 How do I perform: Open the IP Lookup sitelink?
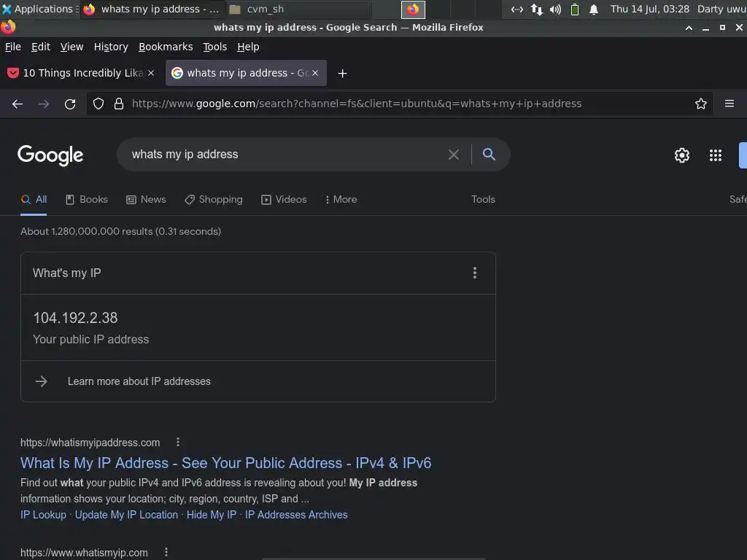coord(43,515)
